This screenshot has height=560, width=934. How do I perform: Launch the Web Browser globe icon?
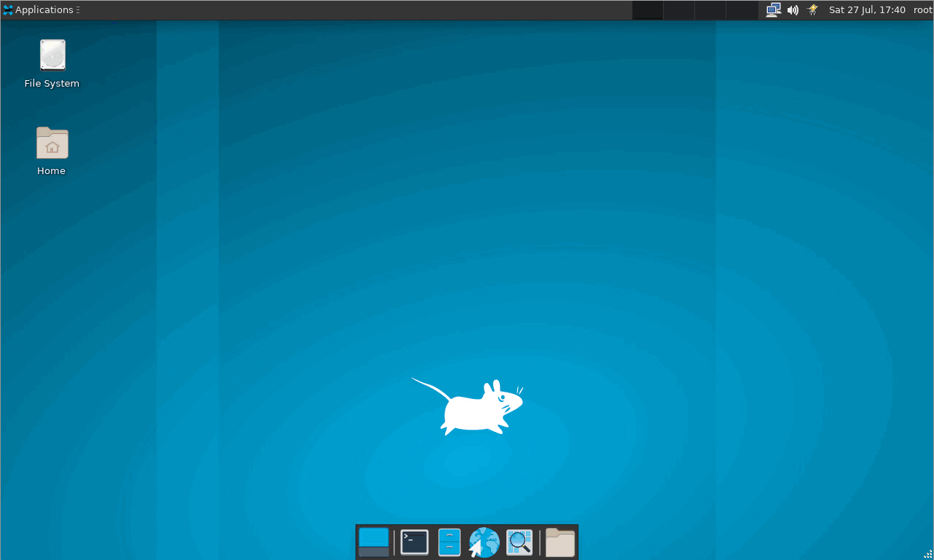click(484, 543)
